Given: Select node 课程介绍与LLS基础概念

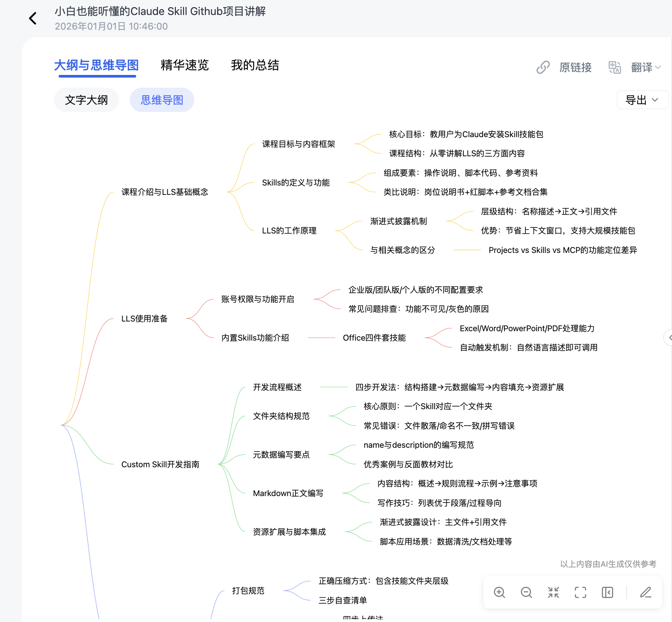Looking at the screenshot, I should click(165, 192).
